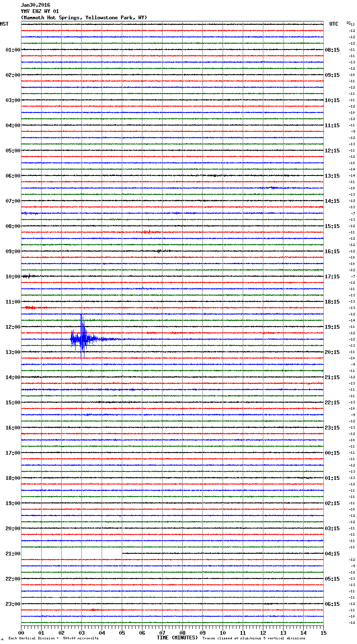Click the 05 minute axis tick label
This screenshot has width=357, height=644.
tap(122, 633)
